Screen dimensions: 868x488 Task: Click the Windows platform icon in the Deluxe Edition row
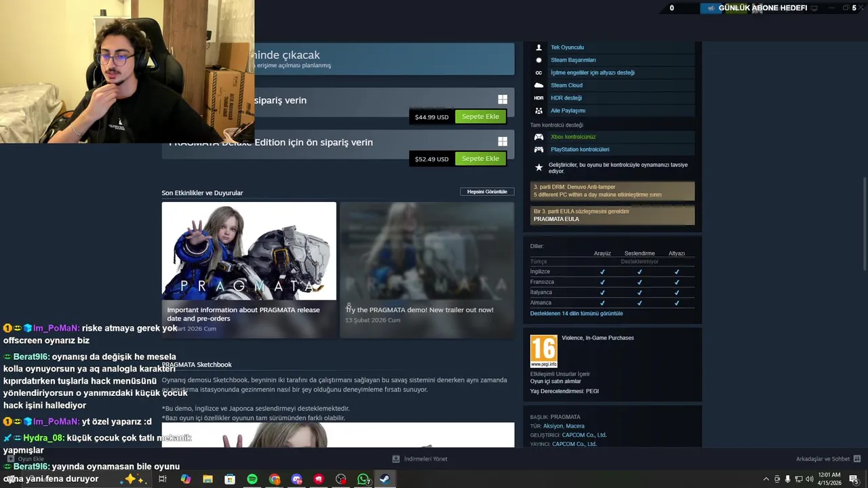[x=502, y=142]
